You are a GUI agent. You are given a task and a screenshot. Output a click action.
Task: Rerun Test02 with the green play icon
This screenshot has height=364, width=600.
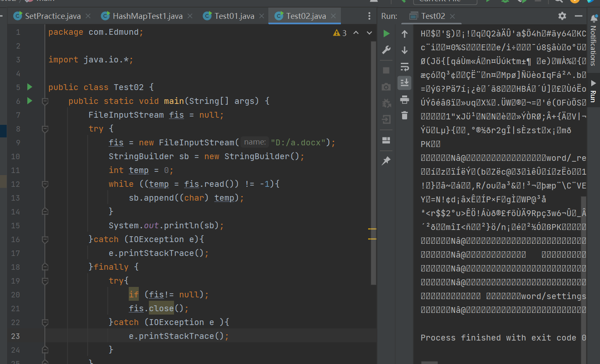pos(387,34)
